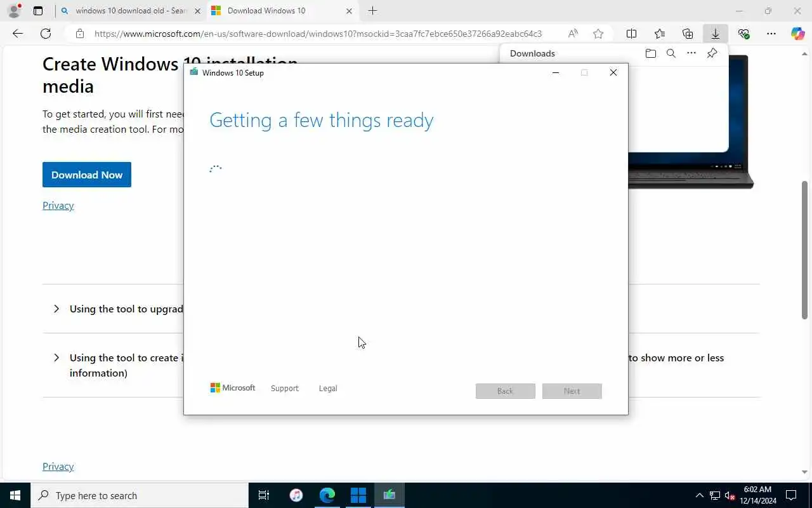Open the notification center icon
Screen dimensions: 812x508
792,495
